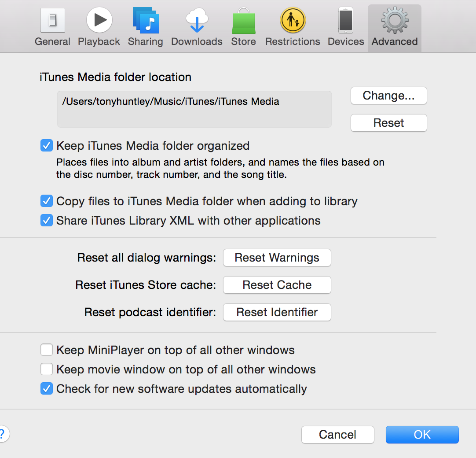Click the 'Reset podcast identifier:' label
Screen dimensions: 476x458
pos(150,312)
